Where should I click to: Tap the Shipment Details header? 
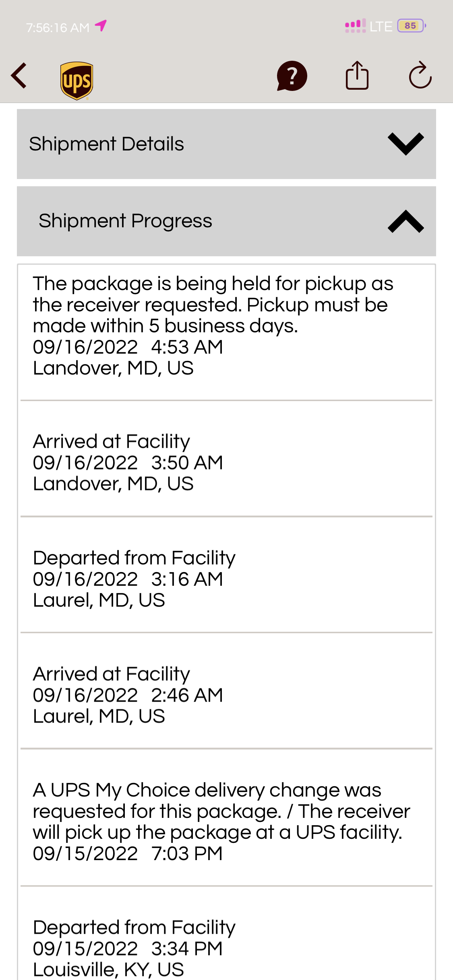coord(226,144)
